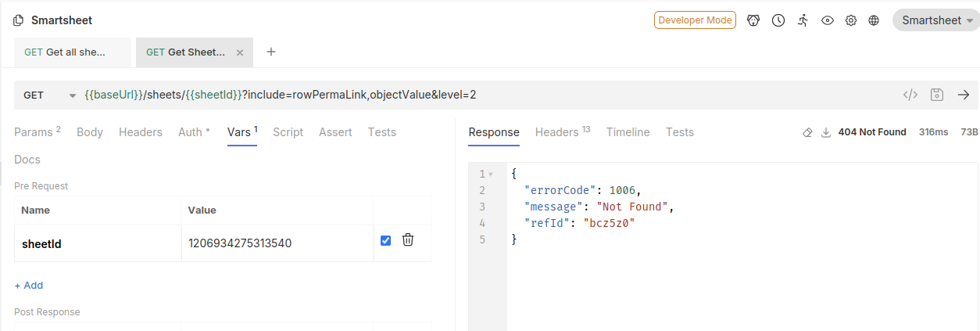Click the eye variables icon
This screenshot has height=331, width=980.
[x=828, y=20]
